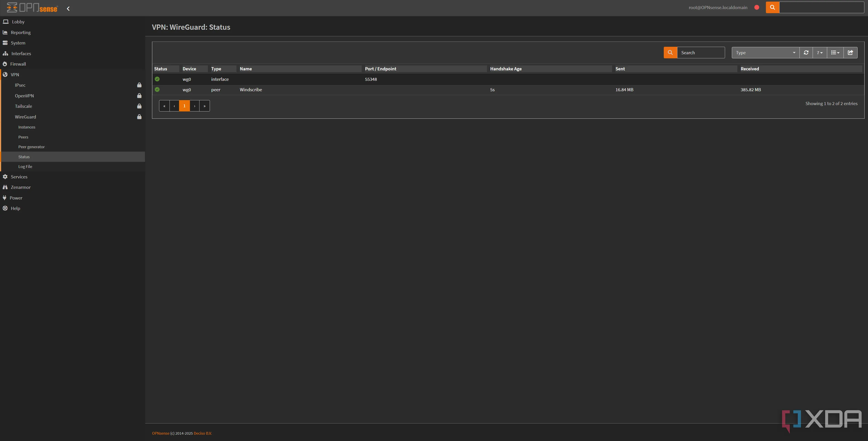Click the table Search input field
868x441 pixels.
tap(701, 53)
